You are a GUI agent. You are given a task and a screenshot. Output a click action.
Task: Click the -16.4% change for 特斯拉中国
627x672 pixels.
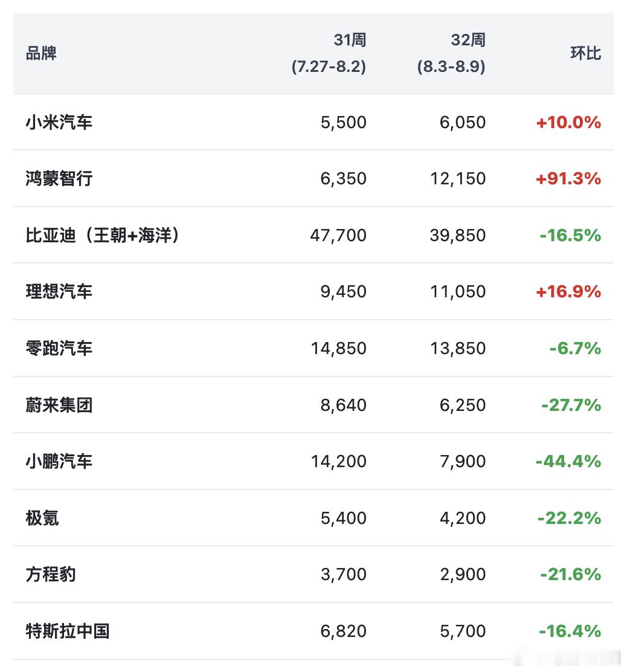570,632
